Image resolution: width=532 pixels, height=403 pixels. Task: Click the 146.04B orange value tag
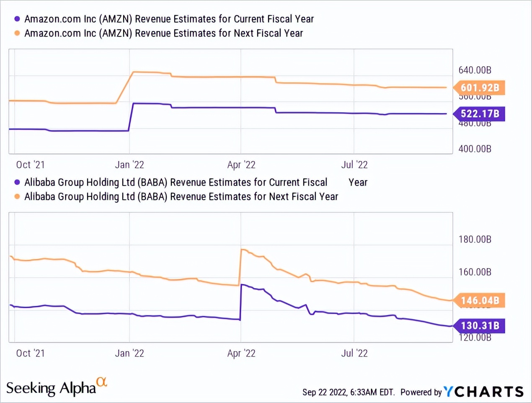[480, 300]
